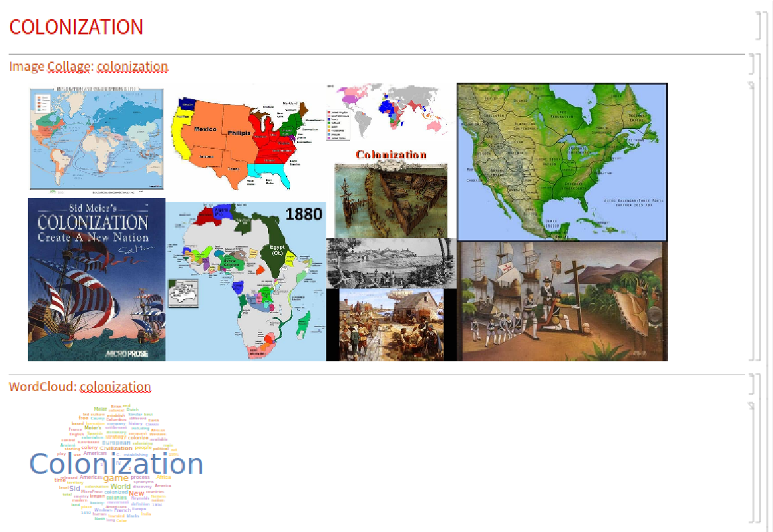Image resolution: width=773 pixels, height=532 pixels.
Task: Select the WordCloud heading cell bracket
Action: tap(751, 384)
